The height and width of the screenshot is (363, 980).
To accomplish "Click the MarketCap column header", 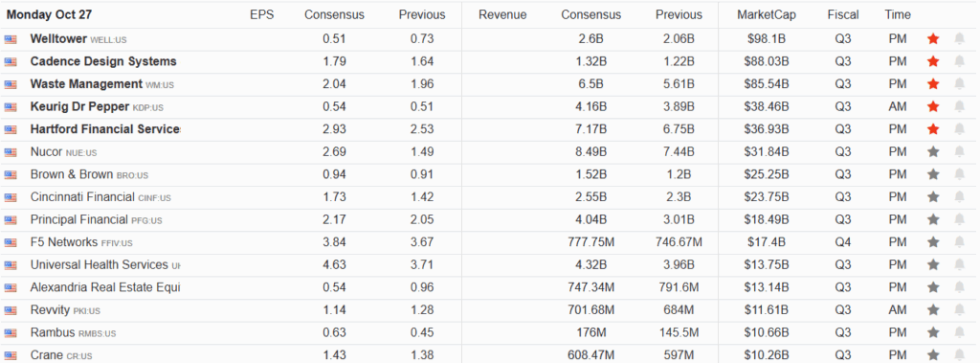I will (767, 14).
